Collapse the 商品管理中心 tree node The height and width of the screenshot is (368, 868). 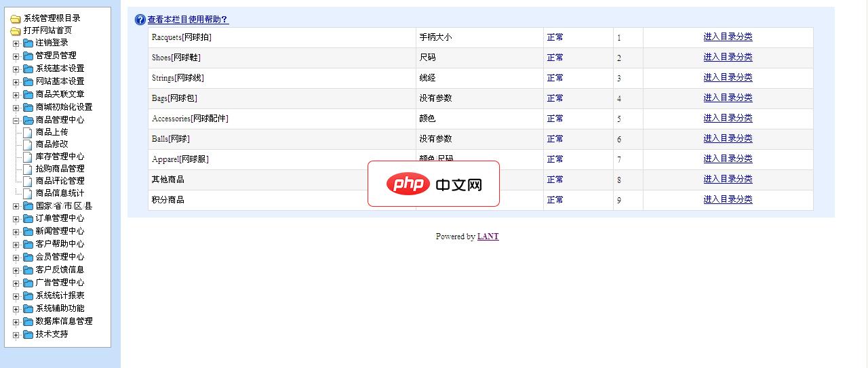(x=16, y=121)
